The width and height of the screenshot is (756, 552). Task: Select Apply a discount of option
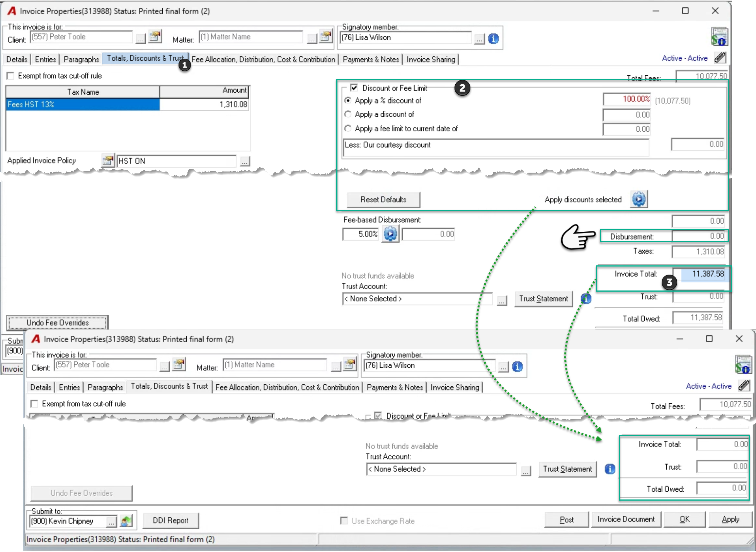tap(348, 114)
